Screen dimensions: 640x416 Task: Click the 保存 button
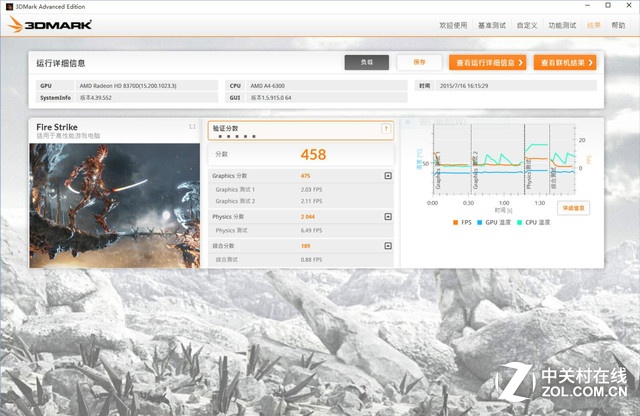tap(418, 62)
